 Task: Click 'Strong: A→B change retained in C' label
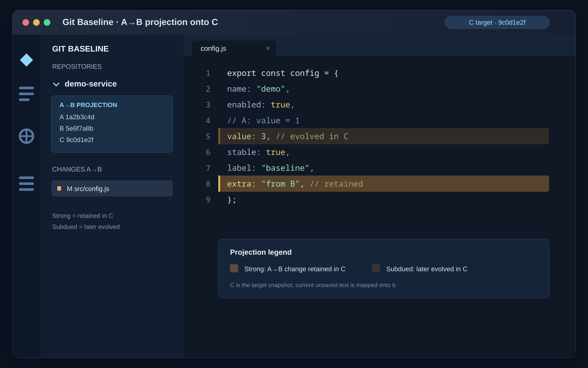click(x=295, y=269)
